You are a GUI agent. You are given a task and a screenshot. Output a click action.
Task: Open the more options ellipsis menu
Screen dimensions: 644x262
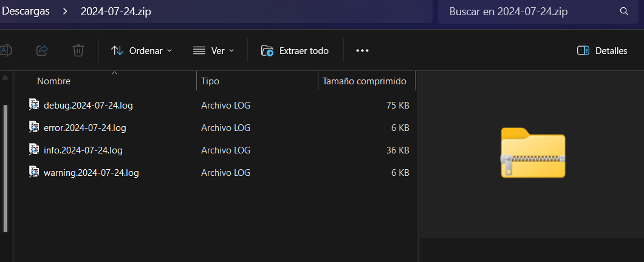click(x=362, y=51)
